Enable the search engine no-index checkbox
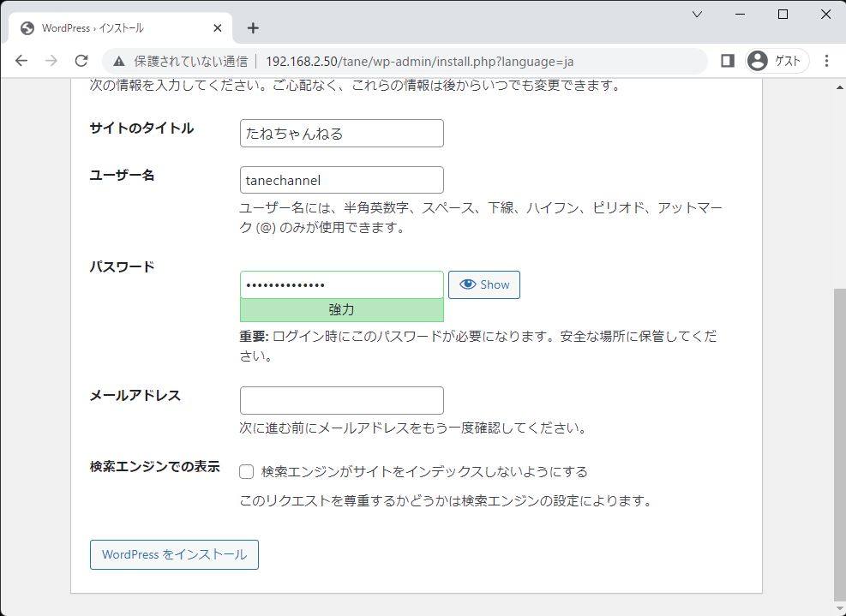 [x=247, y=472]
